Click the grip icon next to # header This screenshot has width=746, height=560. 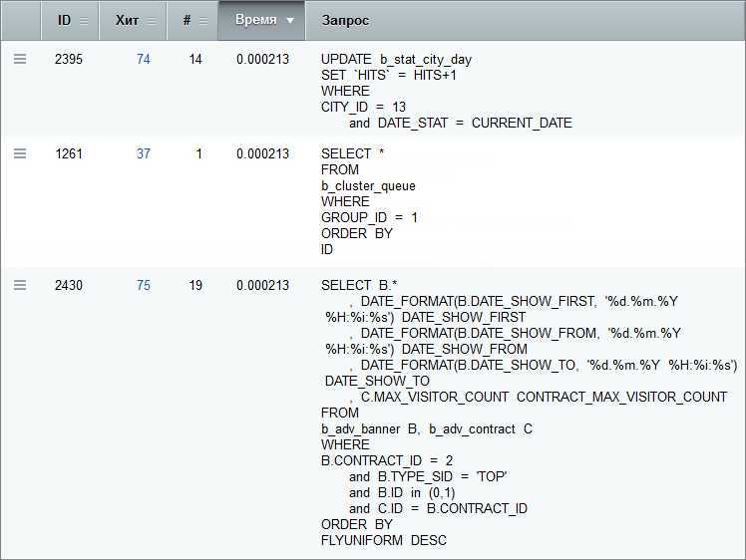point(203,21)
